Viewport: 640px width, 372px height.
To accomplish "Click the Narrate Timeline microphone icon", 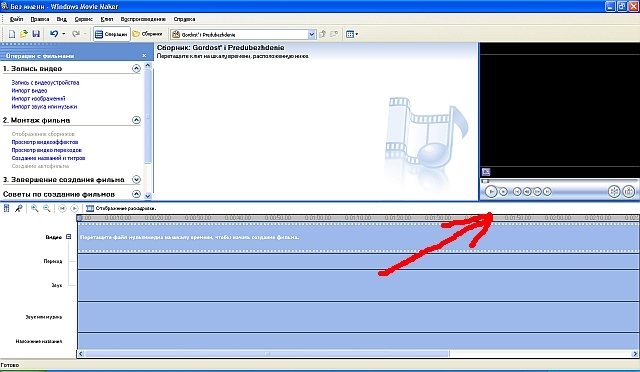I will [x=18, y=208].
